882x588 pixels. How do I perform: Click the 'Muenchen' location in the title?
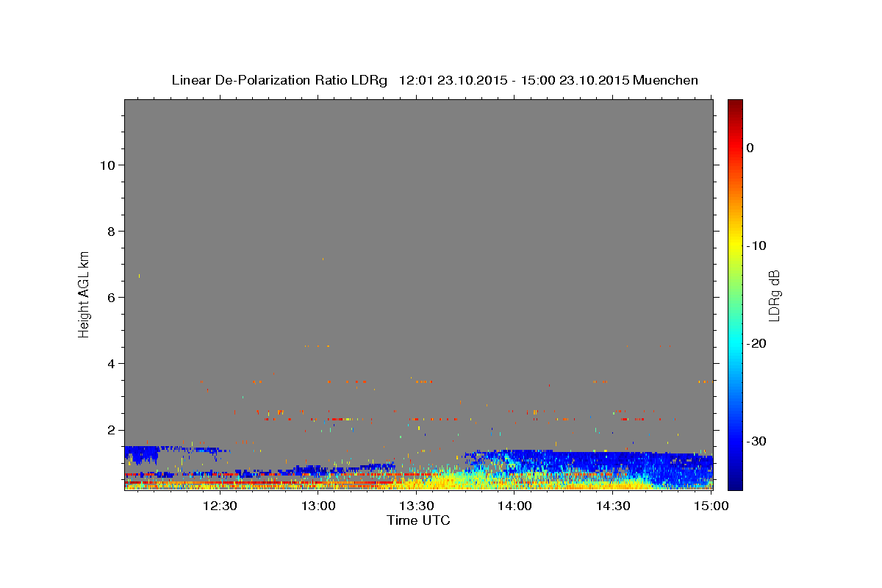click(x=665, y=80)
